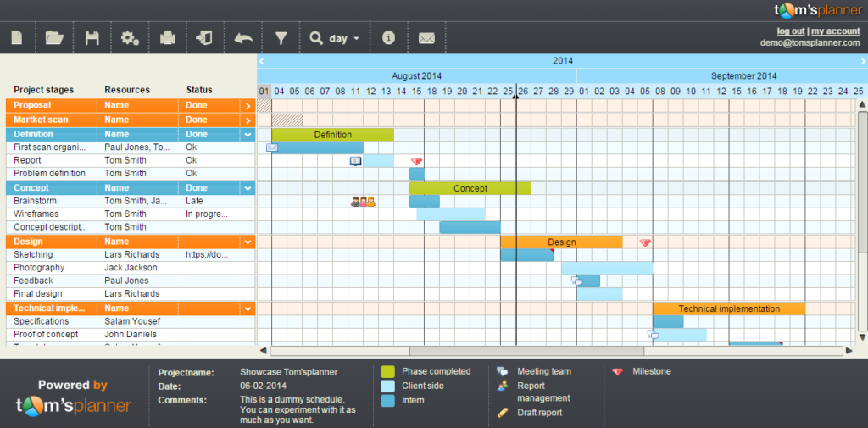Select the green Definition phase bar
Screen dimensions: 868x428
332,135
